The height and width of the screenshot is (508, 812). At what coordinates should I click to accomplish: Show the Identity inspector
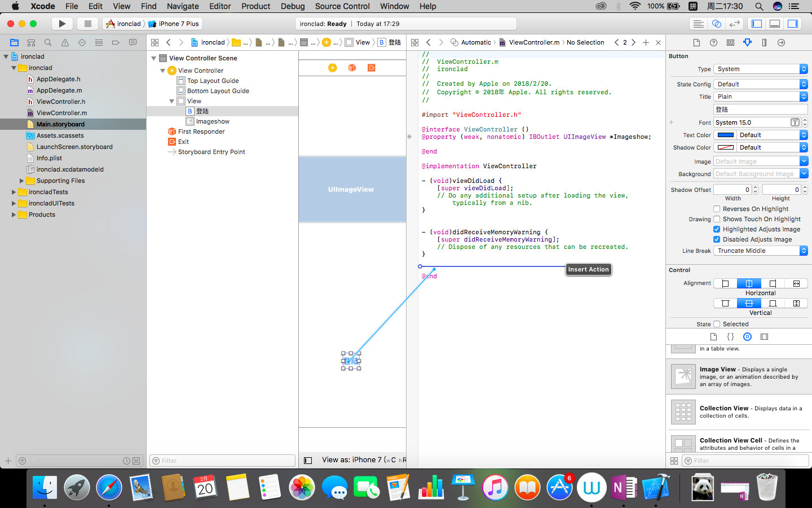730,42
